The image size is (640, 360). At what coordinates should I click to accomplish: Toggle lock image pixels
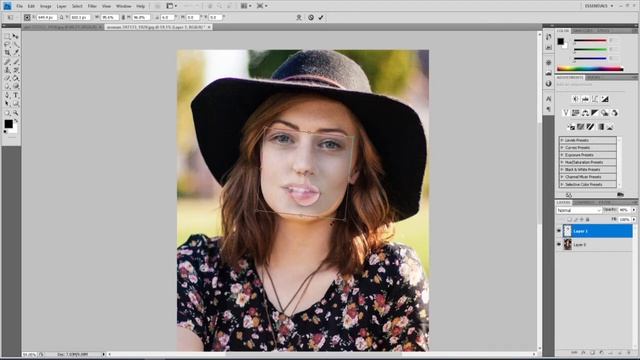(x=576, y=220)
